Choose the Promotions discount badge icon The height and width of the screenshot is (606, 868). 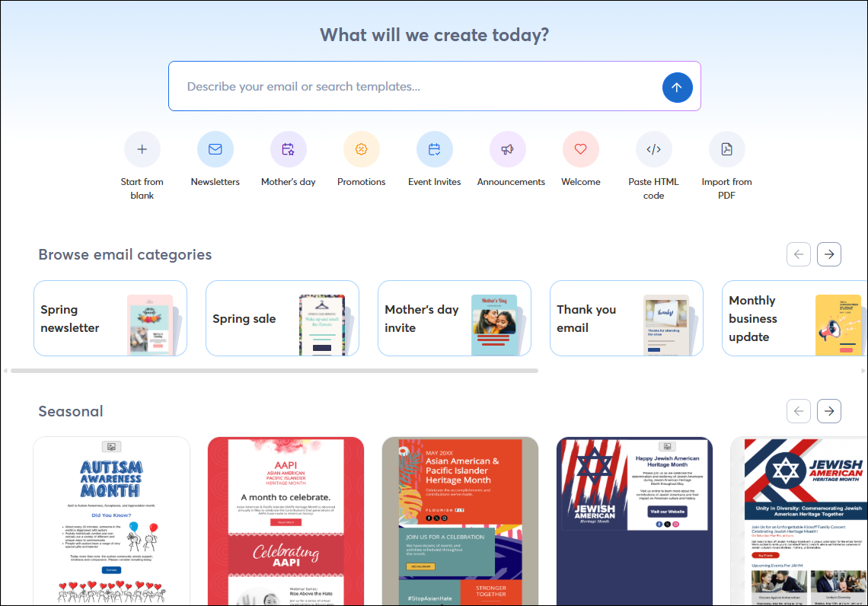pyautogui.click(x=362, y=149)
